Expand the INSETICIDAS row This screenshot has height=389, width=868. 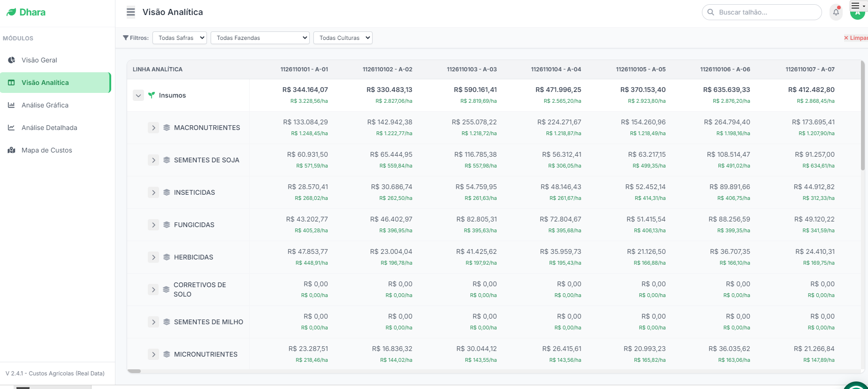(x=153, y=192)
